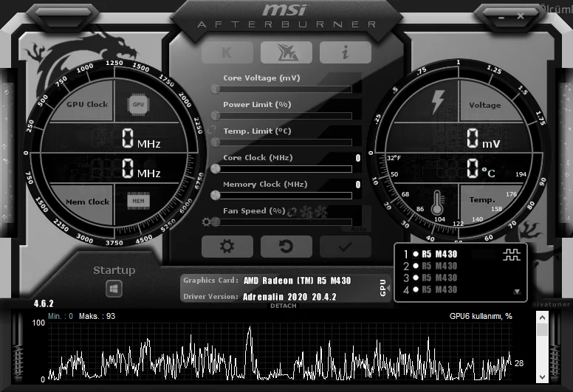Click Mem Clock gauge label
The image size is (573, 392).
(88, 202)
